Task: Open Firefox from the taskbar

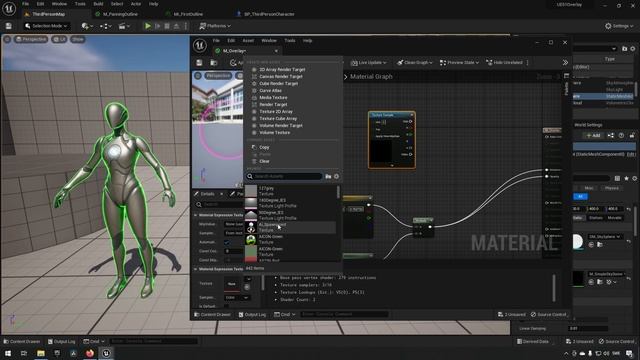Action: pos(90,353)
